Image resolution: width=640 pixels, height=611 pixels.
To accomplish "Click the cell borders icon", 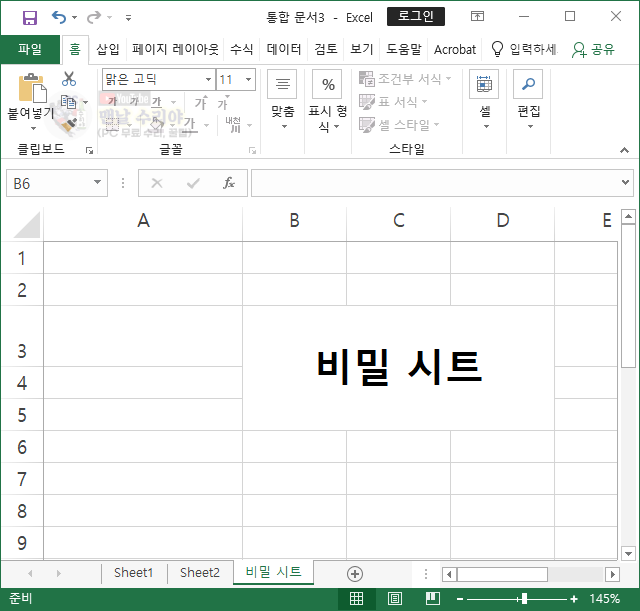I will point(112,124).
